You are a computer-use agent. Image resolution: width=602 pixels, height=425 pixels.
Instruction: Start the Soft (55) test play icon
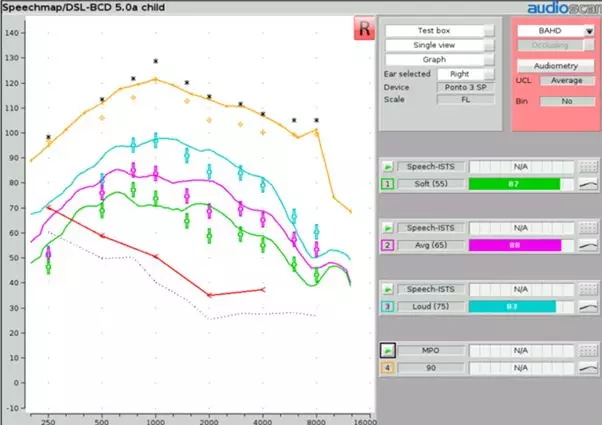click(x=386, y=166)
